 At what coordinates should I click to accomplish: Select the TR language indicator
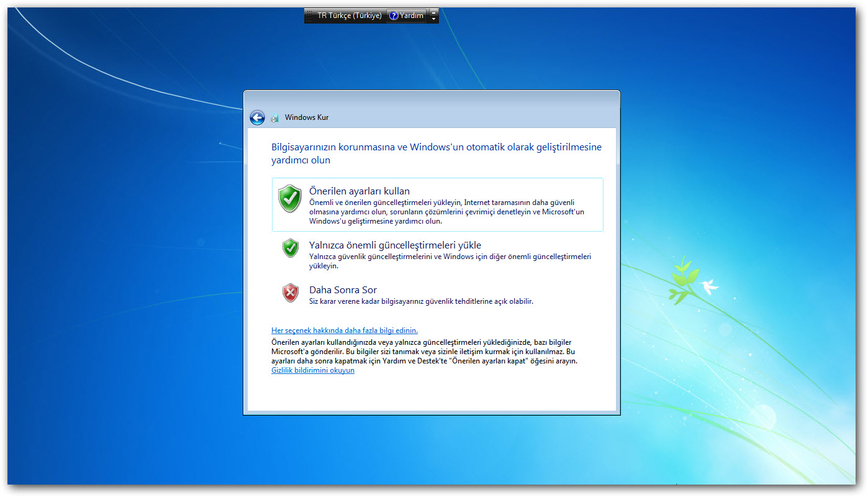coord(322,16)
